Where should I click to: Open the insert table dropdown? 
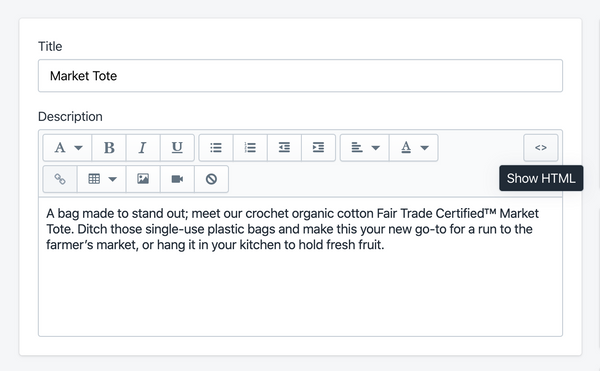tap(101, 179)
